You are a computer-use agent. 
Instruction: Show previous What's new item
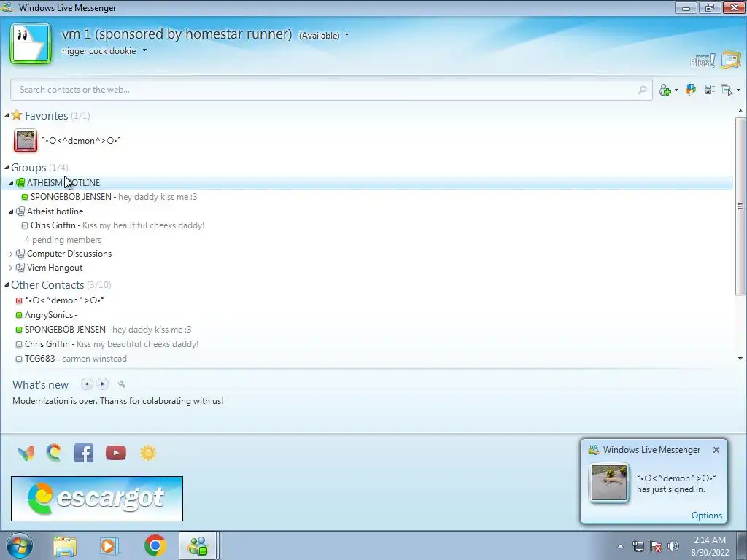pos(87,384)
